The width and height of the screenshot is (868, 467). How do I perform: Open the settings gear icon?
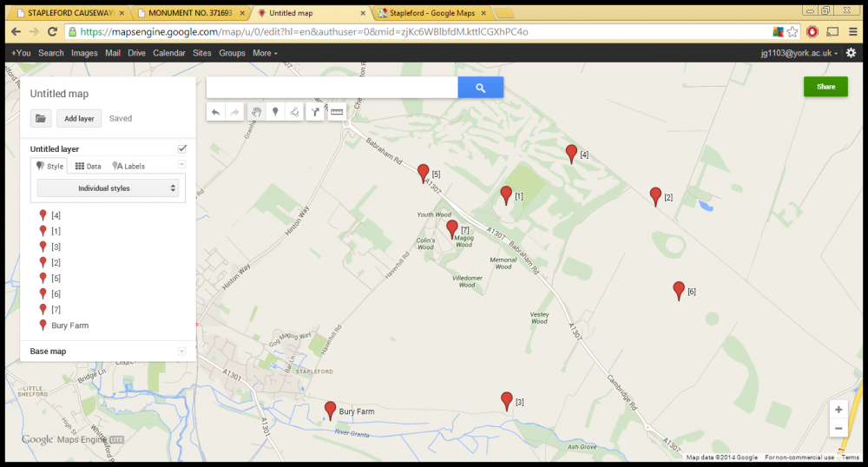[x=851, y=53]
